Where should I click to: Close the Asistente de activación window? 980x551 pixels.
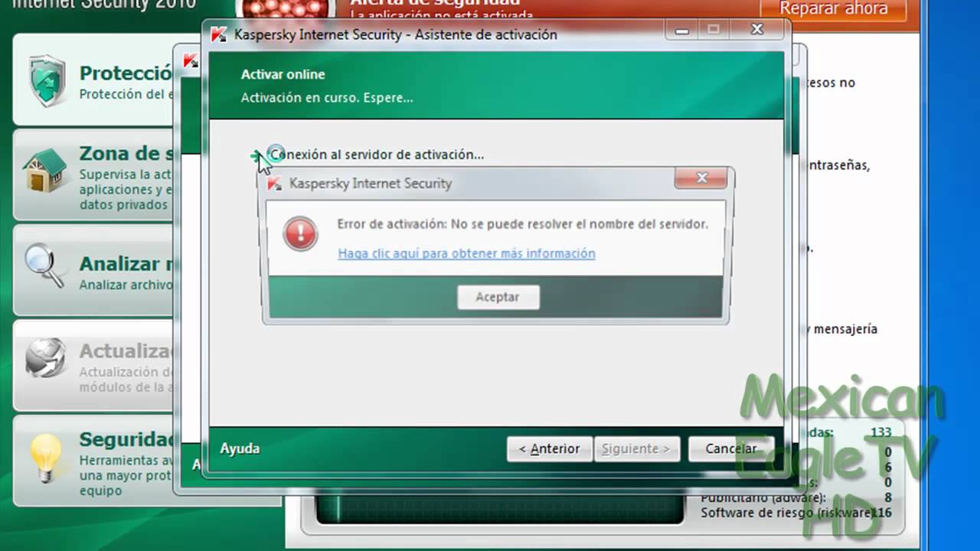[x=757, y=30]
